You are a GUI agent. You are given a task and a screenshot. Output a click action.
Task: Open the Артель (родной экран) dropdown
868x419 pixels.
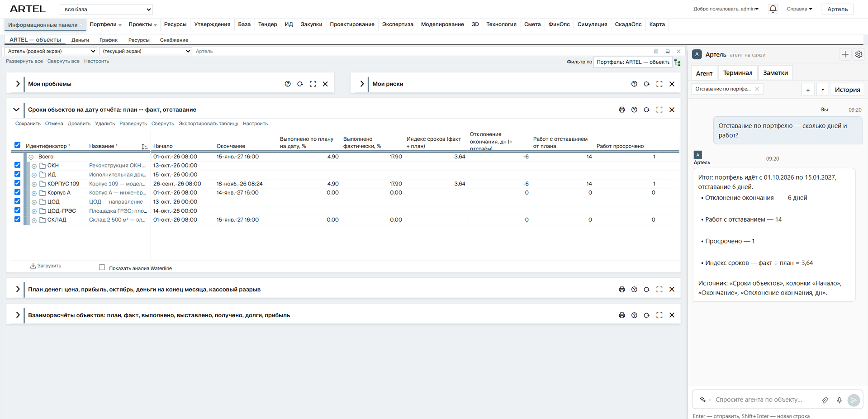[x=51, y=51]
